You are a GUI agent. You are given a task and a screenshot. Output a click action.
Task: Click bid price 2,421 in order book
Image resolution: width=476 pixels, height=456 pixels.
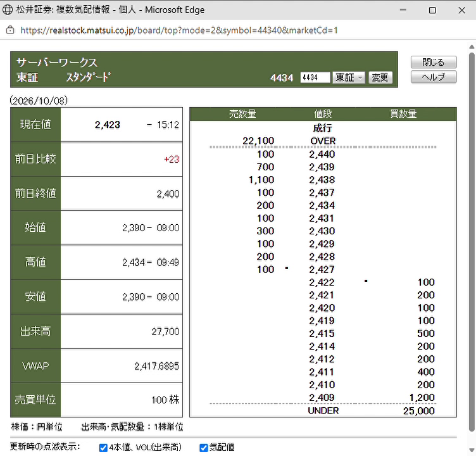coord(322,295)
